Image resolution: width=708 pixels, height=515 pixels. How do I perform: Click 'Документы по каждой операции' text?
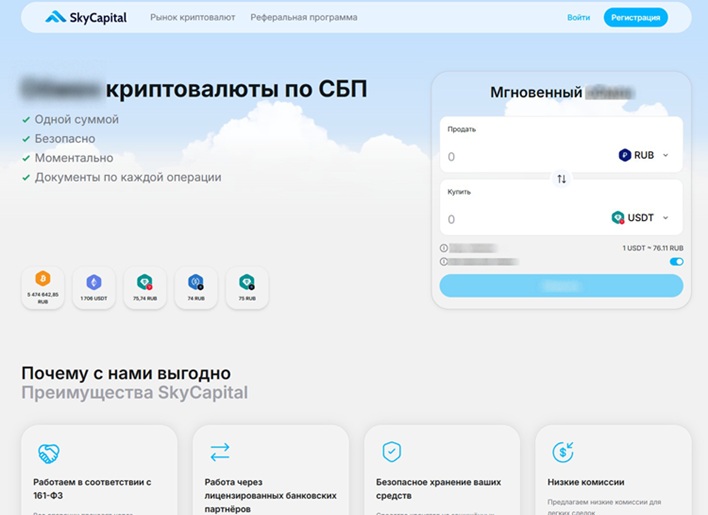[128, 177]
